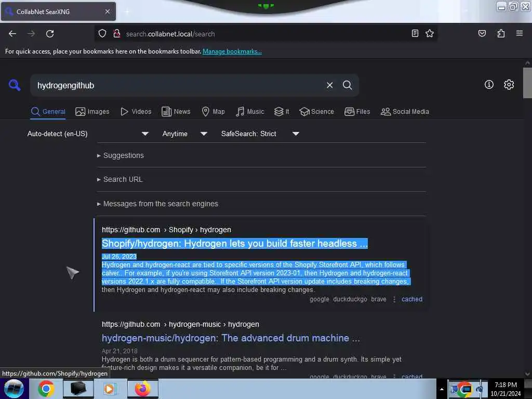Click the github.com Shopify hydrogen URL breadcrumb

coord(166,230)
